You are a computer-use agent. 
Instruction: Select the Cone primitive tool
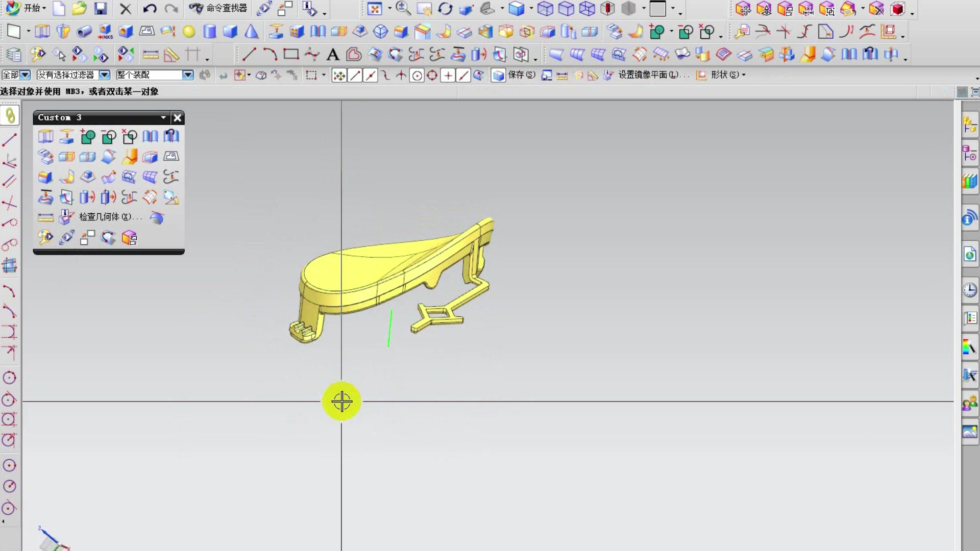251,32
